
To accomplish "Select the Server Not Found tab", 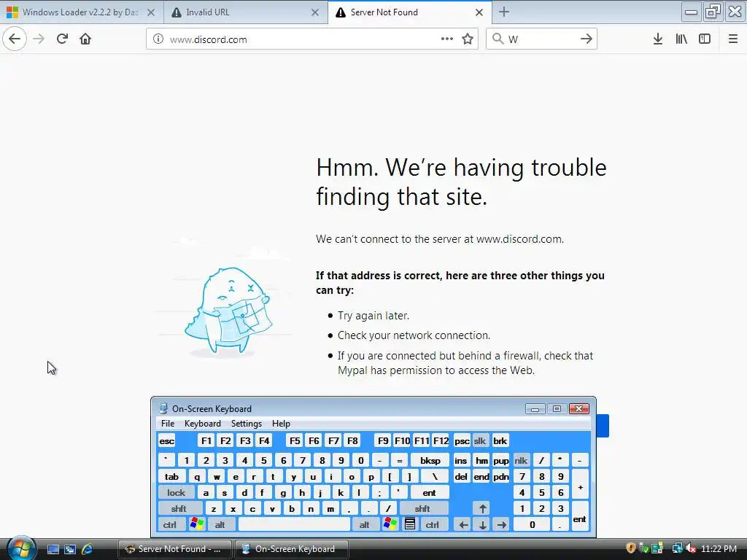I will (410, 12).
